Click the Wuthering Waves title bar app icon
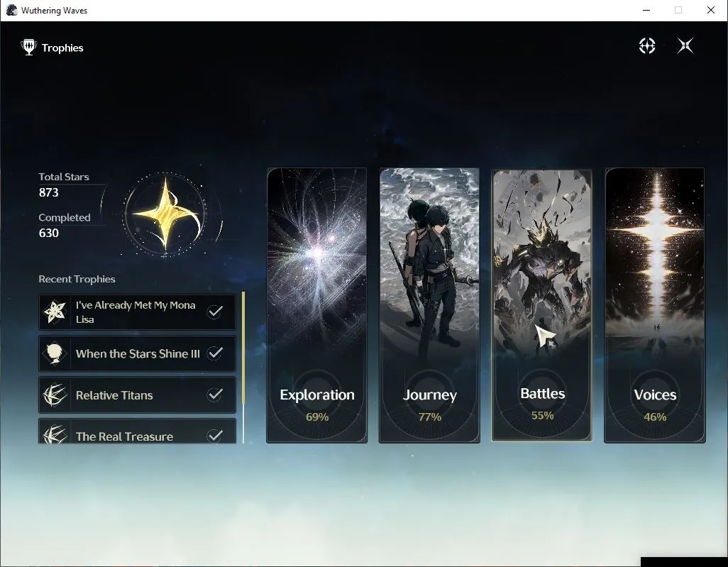728x567 pixels. pyautogui.click(x=11, y=10)
